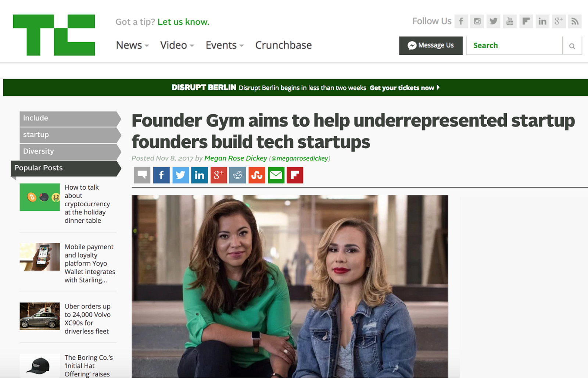This screenshot has height=378, width=588.
Task: Open Uber Volvo XC90s post thumbnail
Action: click(x=40, y=316)
